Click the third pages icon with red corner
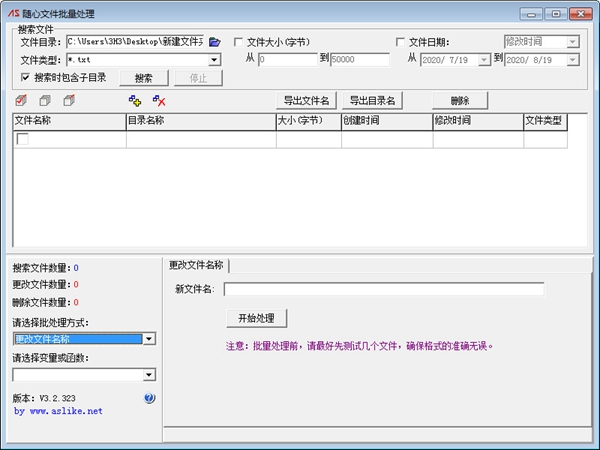Image resolution: width=600 pixels, height=450 pixels. point(69,100)
